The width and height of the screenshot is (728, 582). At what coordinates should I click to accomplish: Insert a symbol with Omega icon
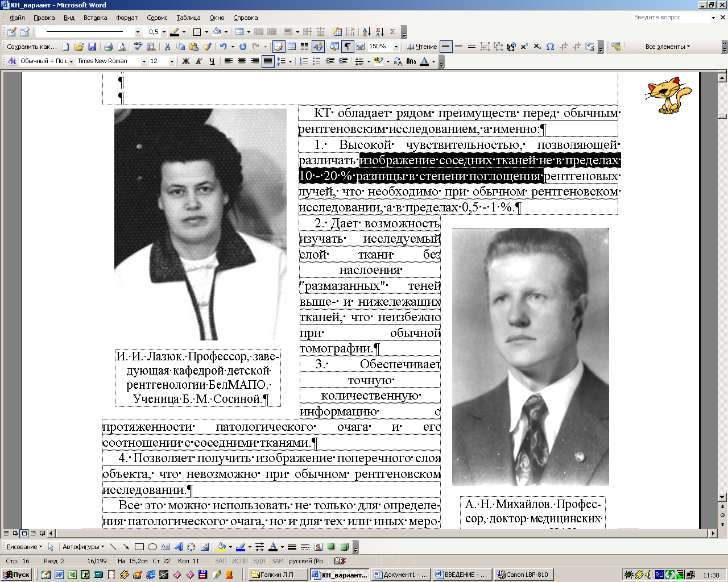pyautogui.click(x=550, y=47)
